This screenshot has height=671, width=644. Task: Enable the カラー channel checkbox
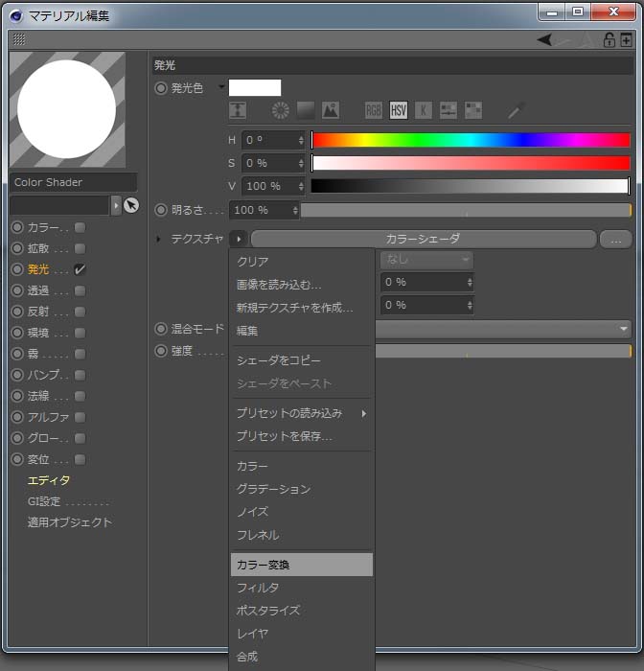tap(80, 228)
